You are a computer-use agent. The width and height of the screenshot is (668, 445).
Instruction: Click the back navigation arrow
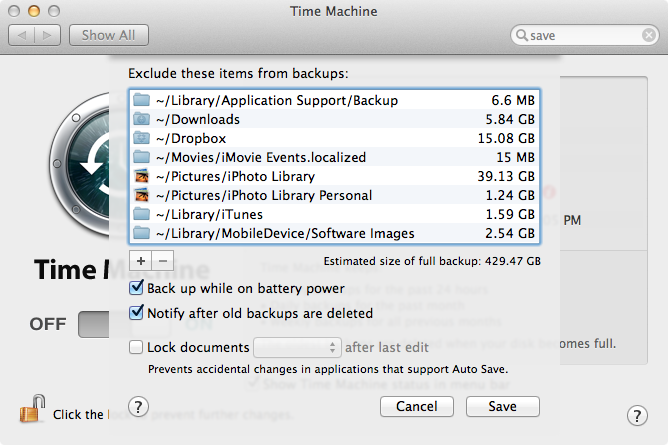click(22, 35)
